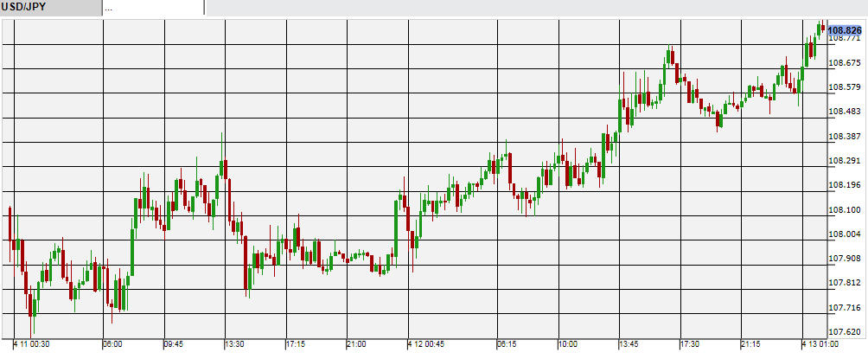Select the 108.100 price level label
Screen dimensions: 868x359
(844, 209)
